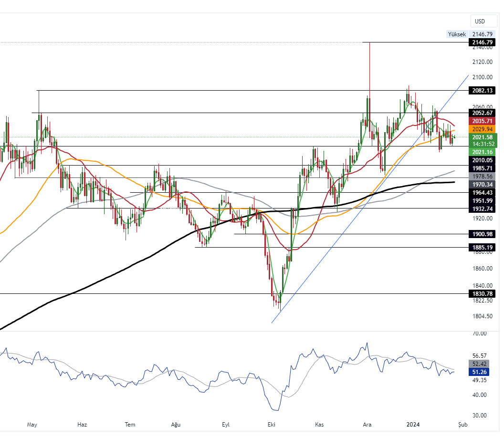Select the 2010.05 support level tag

[x=482, y=160]
